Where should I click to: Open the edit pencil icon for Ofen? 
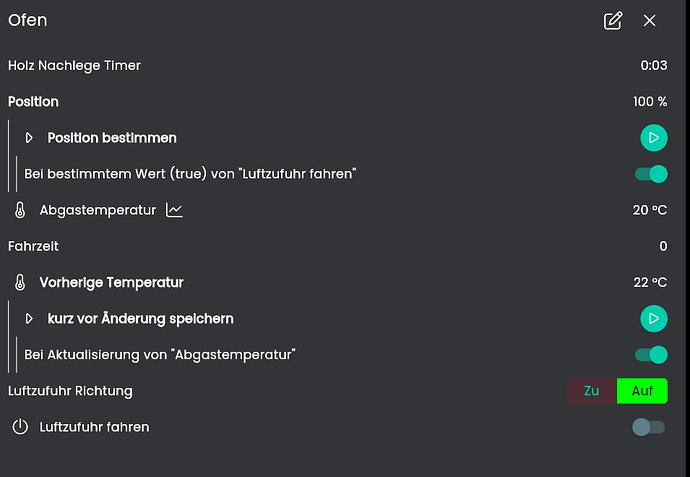(613, 21)
